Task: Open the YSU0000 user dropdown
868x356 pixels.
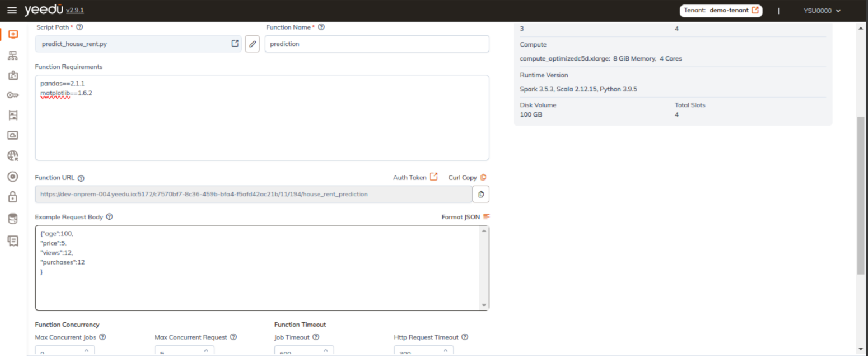Action: tap(821, 10)
